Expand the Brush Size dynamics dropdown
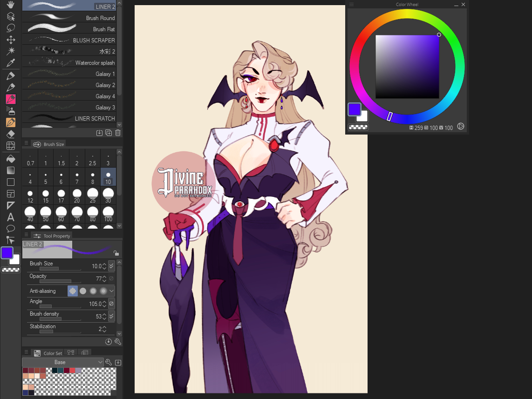Screen dimensions: 532x399 [111, 266]
